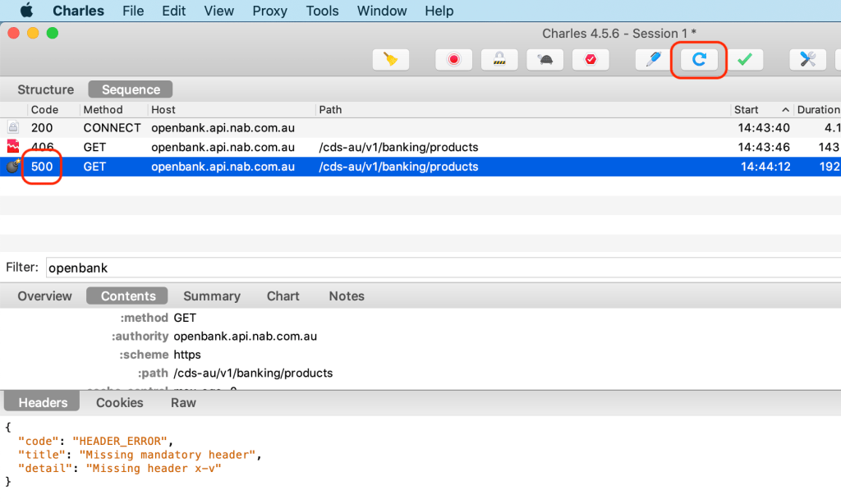Switch to the Overview tab
This screenshot has height=504, width=841.
(44, 296)
